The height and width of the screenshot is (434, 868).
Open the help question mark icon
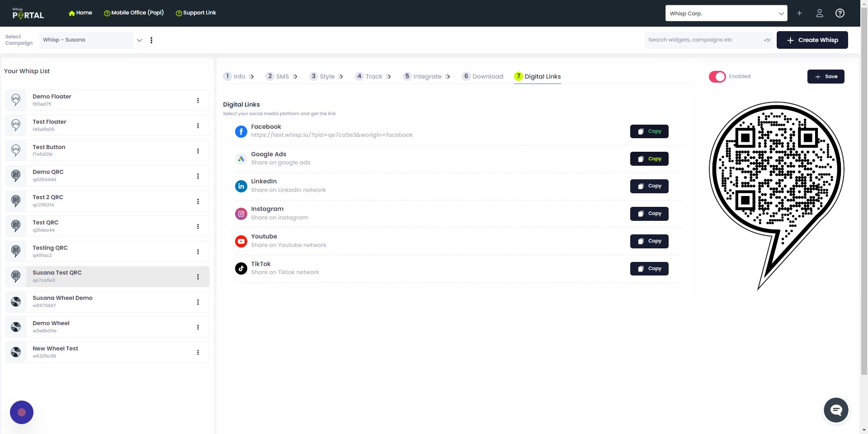tap(840, 13)
